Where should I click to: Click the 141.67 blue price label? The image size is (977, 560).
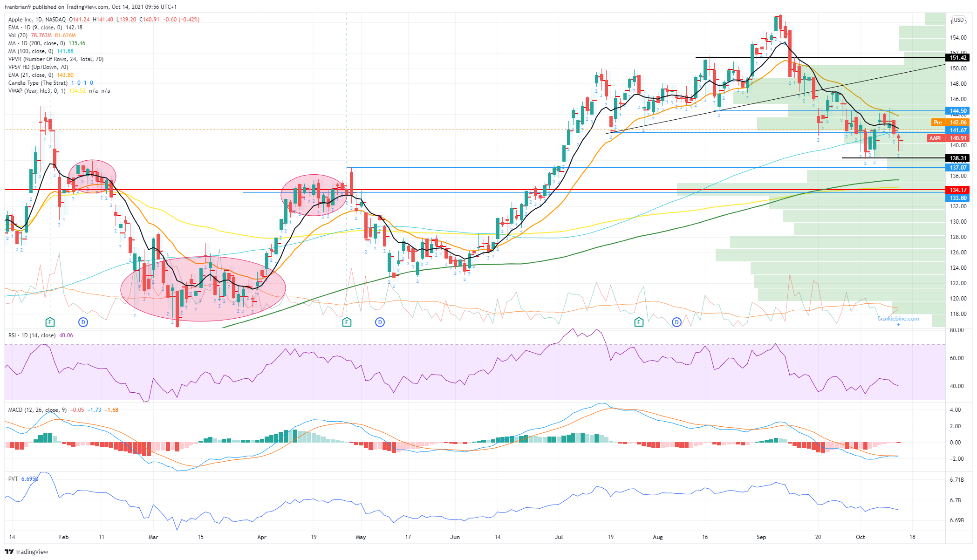[957, 130]
